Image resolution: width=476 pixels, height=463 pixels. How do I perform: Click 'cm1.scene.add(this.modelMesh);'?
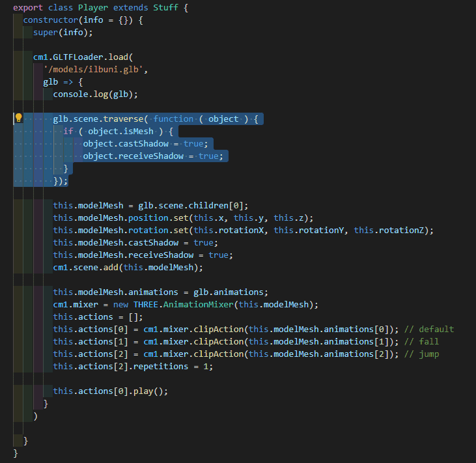click(128, 268)
